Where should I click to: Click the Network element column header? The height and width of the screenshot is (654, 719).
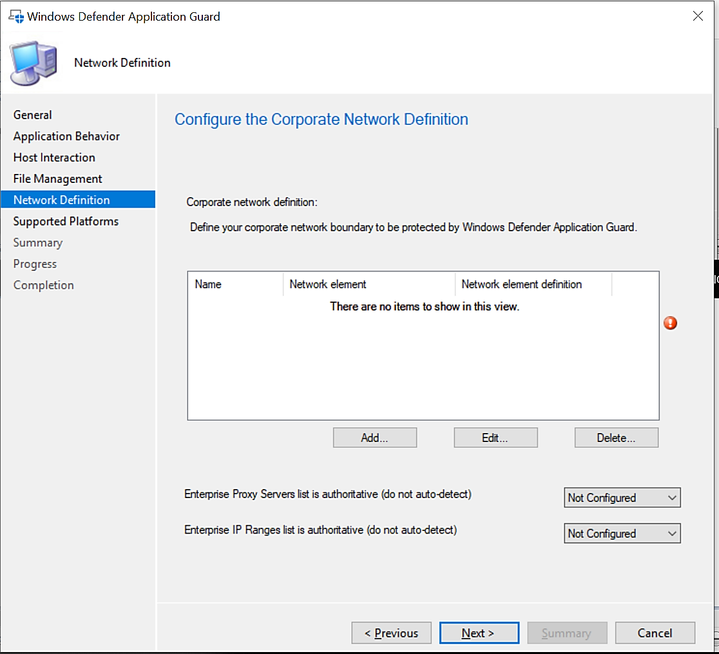pos(369,284)
